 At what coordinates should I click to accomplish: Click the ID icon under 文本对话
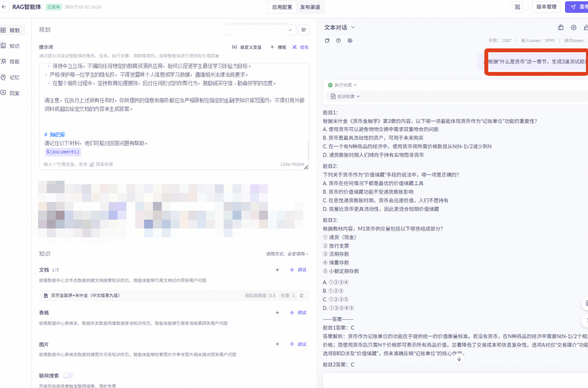tap(350, 41)
